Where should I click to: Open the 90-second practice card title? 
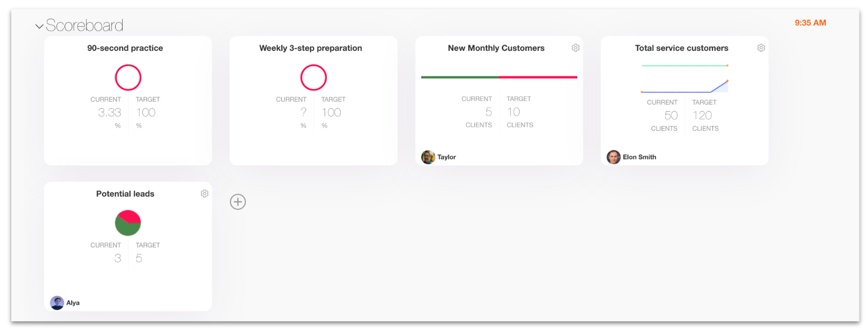pyautogui.click(x=125, y=48)
